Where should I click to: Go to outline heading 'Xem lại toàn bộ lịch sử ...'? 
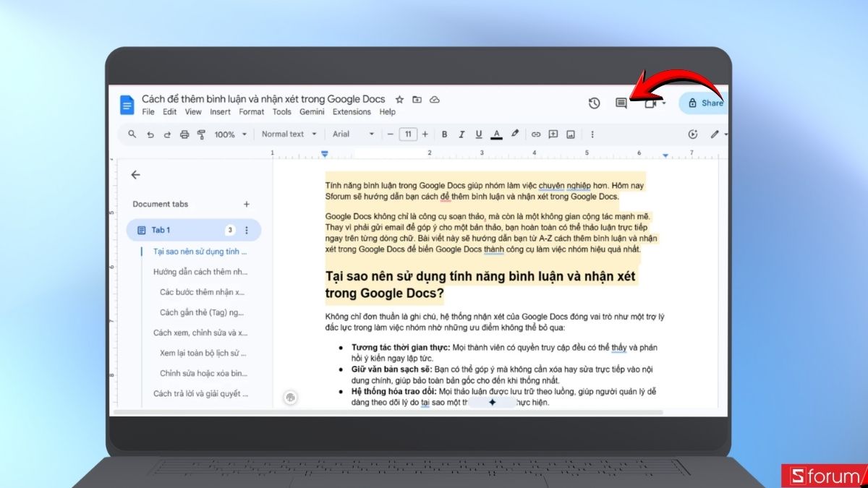203,353
